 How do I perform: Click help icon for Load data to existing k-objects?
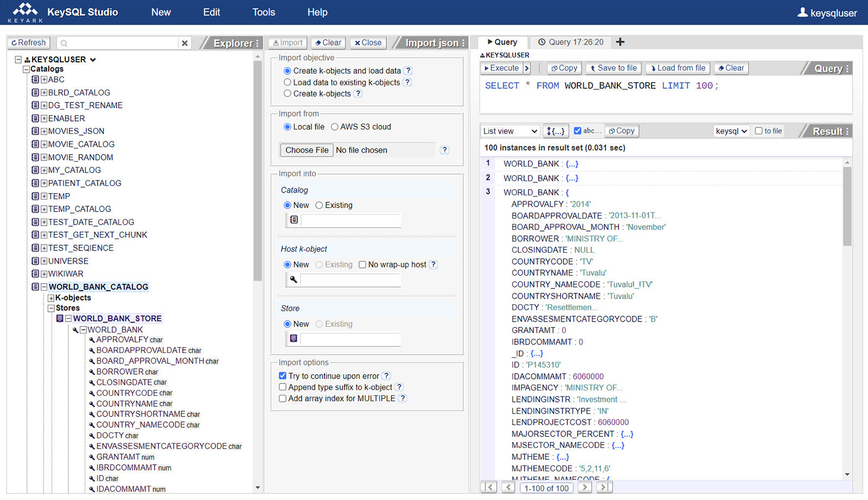click(407, 82)
